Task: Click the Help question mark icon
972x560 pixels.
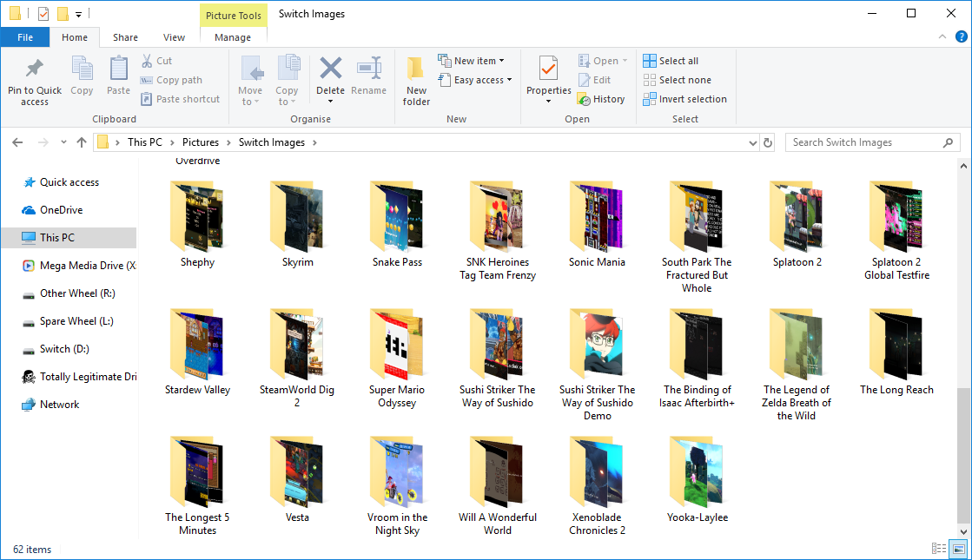Action: [962, 37]
